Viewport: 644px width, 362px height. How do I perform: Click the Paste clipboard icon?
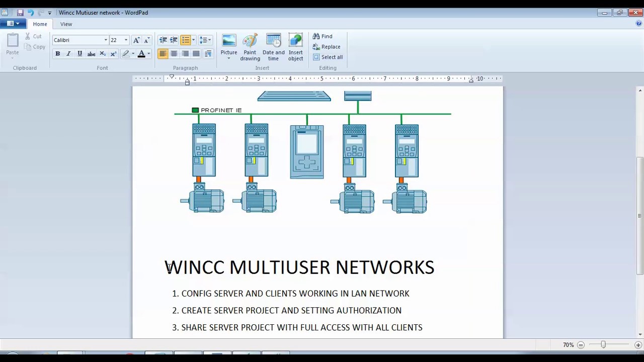13,40
